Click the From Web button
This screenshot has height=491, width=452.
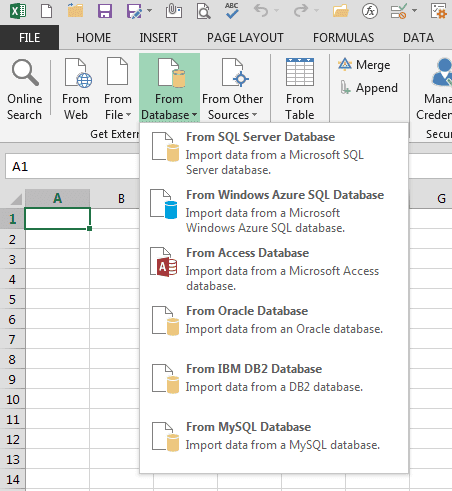click(x=76, y=89)
